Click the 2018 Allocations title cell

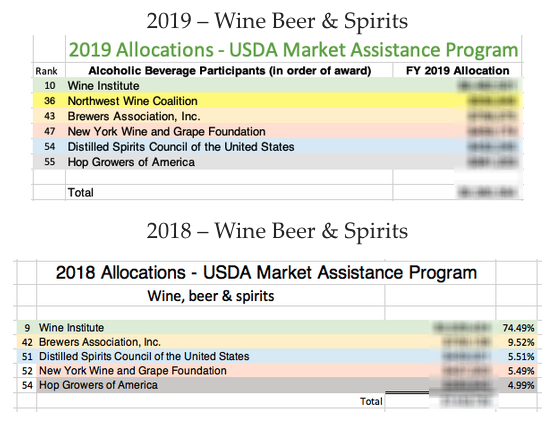[x=266, y=272]
